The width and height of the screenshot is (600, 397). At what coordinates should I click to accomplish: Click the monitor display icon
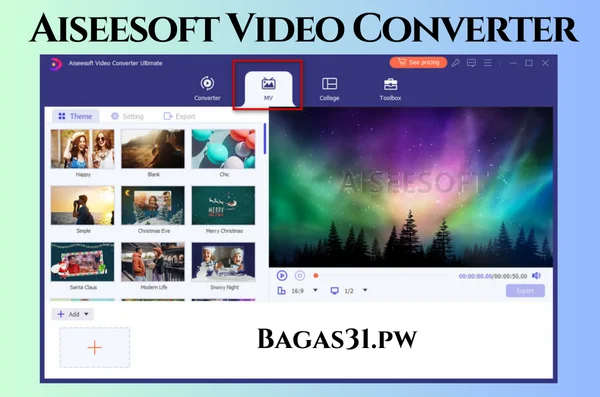click(335, 291)
